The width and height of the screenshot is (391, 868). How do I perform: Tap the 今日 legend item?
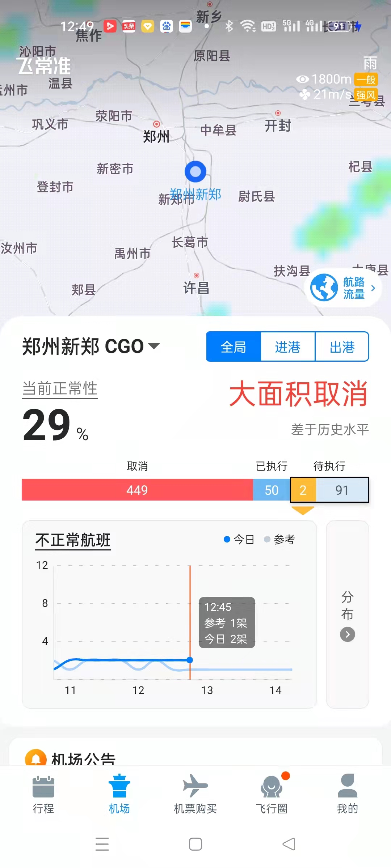[x=240, y=540]
